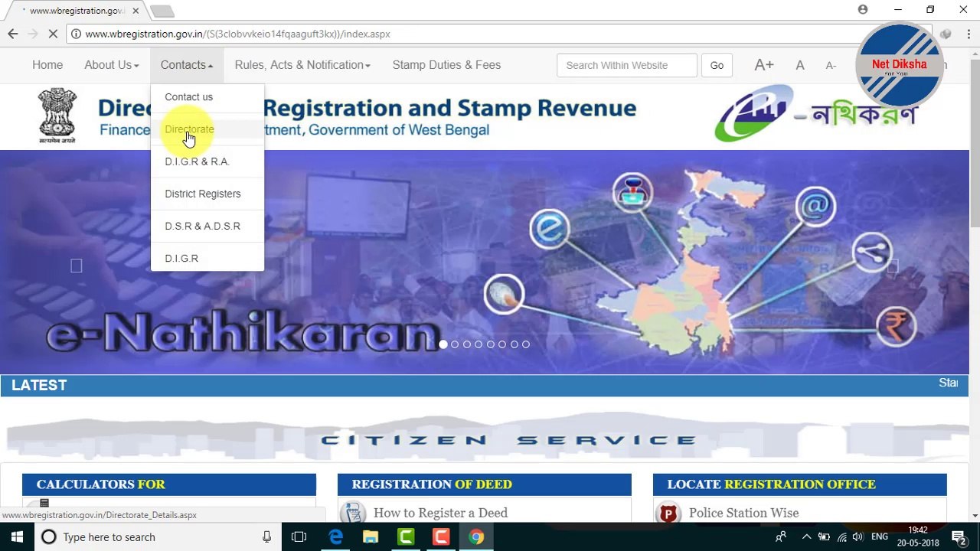The width and height of the screenshot is (980, 551).
Task: Open Task View on the taskbar
Action: pyautogui.click(x=299, y=537)
